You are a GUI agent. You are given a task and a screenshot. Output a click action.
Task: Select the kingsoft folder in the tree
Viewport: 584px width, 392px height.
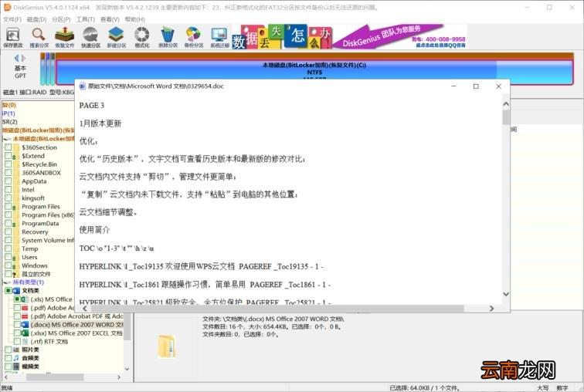tap(33, 198)
